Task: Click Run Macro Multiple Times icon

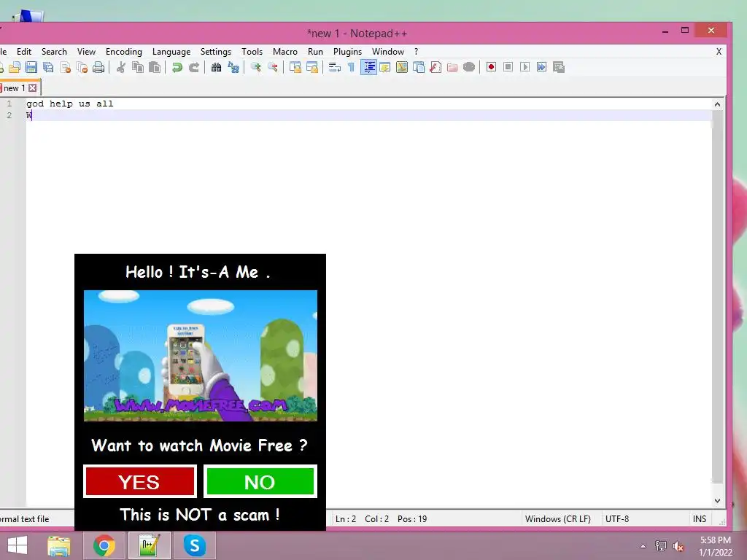Action: tap(542, 67)
